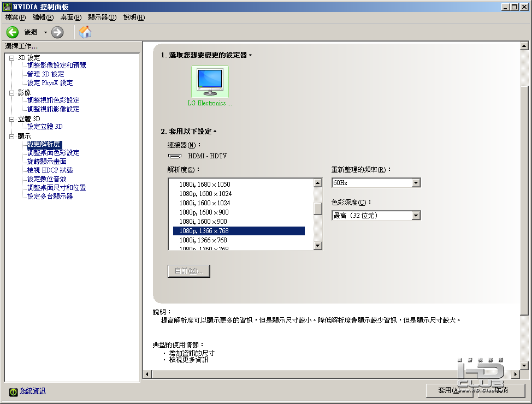This screenshot has width=532, height=404.
Task: Open 設定 PhysX 設定 task
Action: click(50, 83)
